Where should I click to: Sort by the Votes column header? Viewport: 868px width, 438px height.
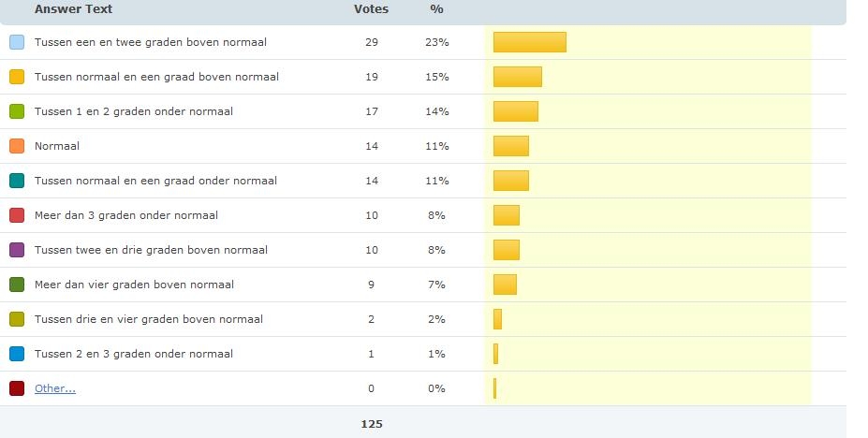coord(371,8)
